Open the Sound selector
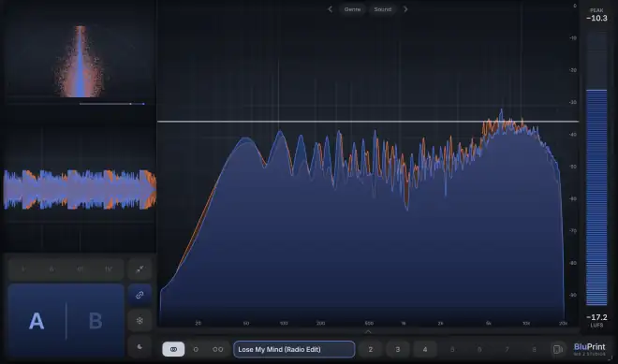This screenshot has width=618, height=364. 383,9
